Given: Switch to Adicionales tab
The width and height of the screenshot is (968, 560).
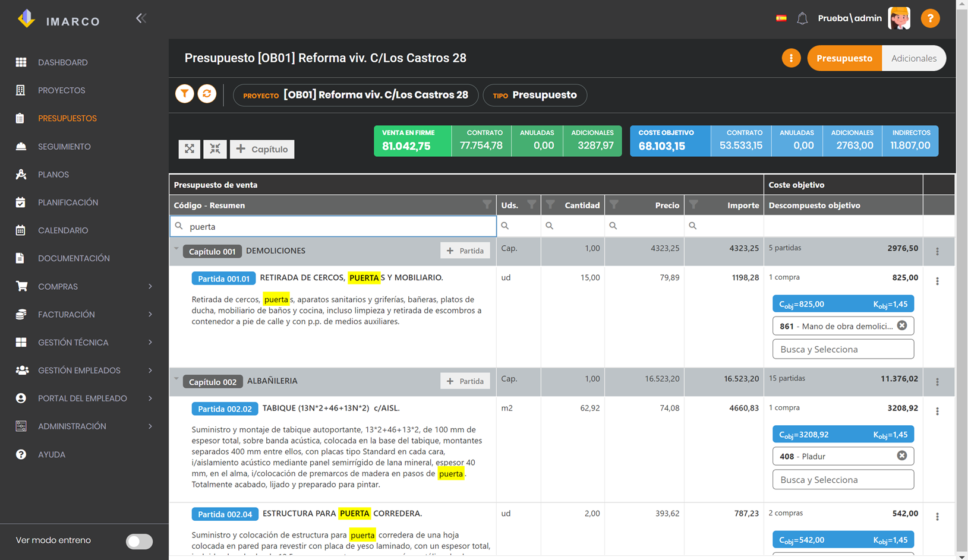Looking at the screenshot, I should coord(914,58).
